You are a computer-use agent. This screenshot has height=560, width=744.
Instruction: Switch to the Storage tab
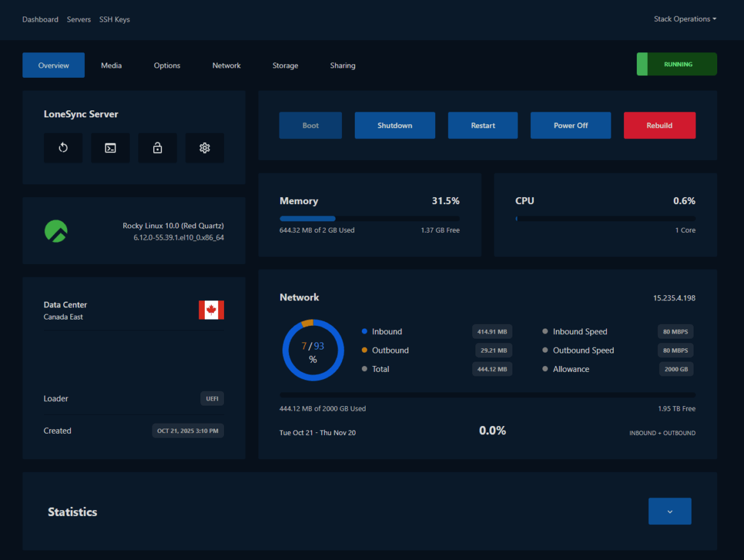[x=285, y=65]
